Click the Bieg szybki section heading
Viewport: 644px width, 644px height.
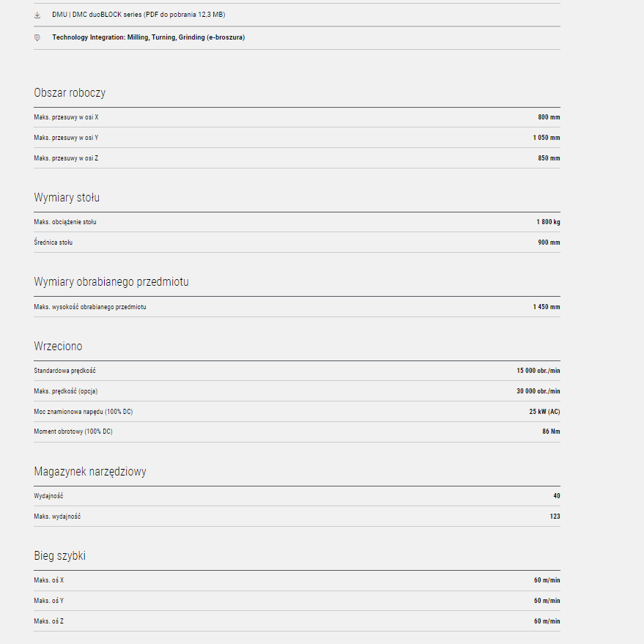(x=59, y=556)
